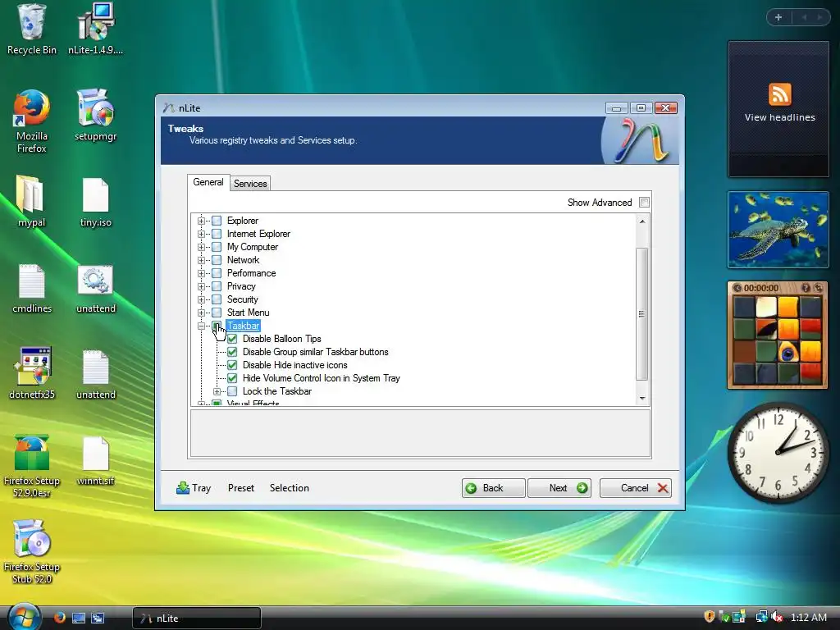The height and width of the screenshot is (630, 840).
Task: Click the Show Desktop quick launch icon
Action: (x=79, y=618)
